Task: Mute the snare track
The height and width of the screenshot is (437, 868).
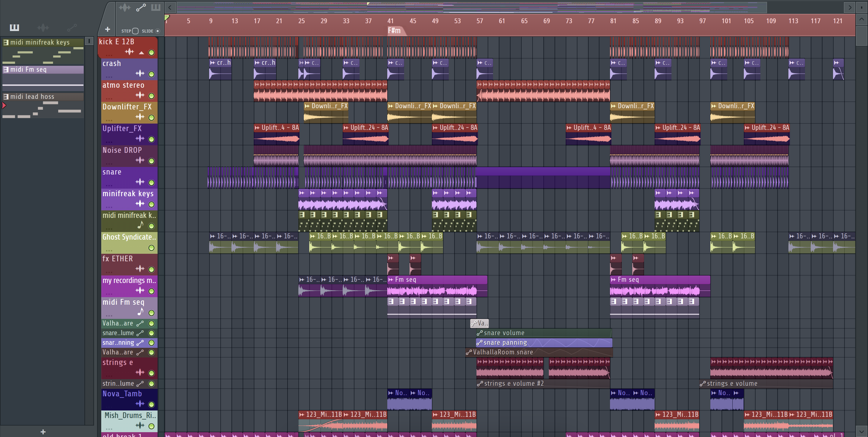Action: click(x=151, y=183)
